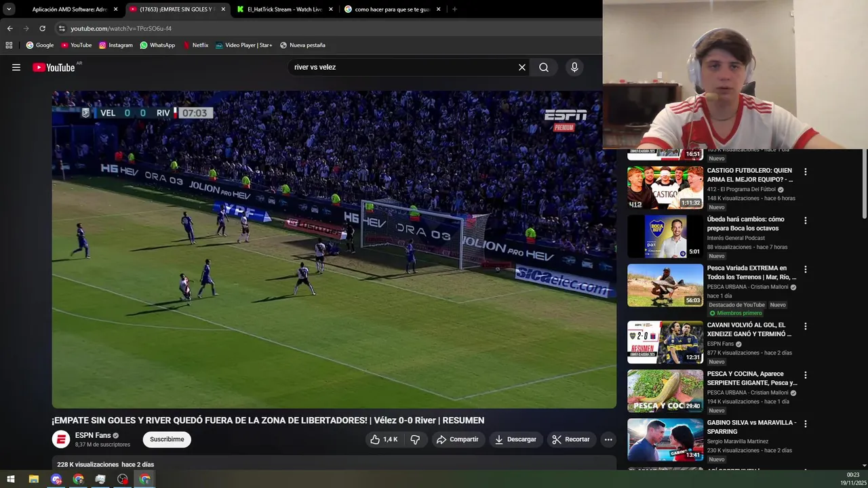Open Discord from the taskbar
Screen dimensions: 868x488
click(56, 479)
